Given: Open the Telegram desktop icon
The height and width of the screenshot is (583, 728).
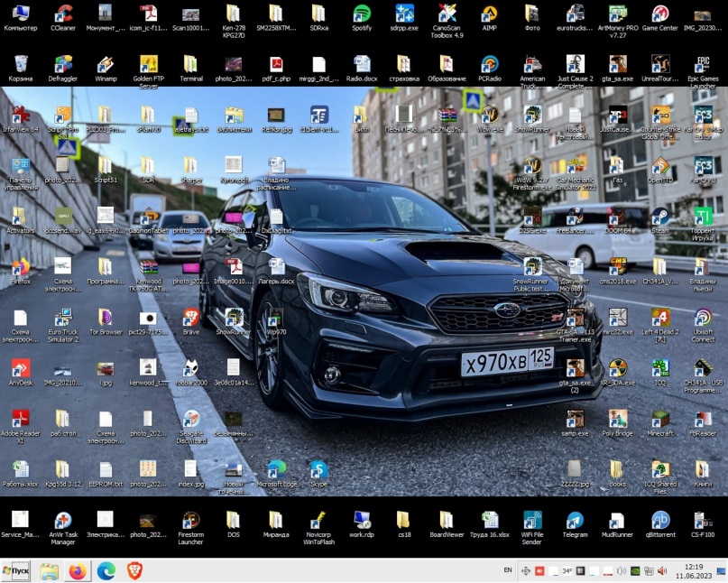Looking at the screenshot, I should pyautogui.click(x=575, y=521).
